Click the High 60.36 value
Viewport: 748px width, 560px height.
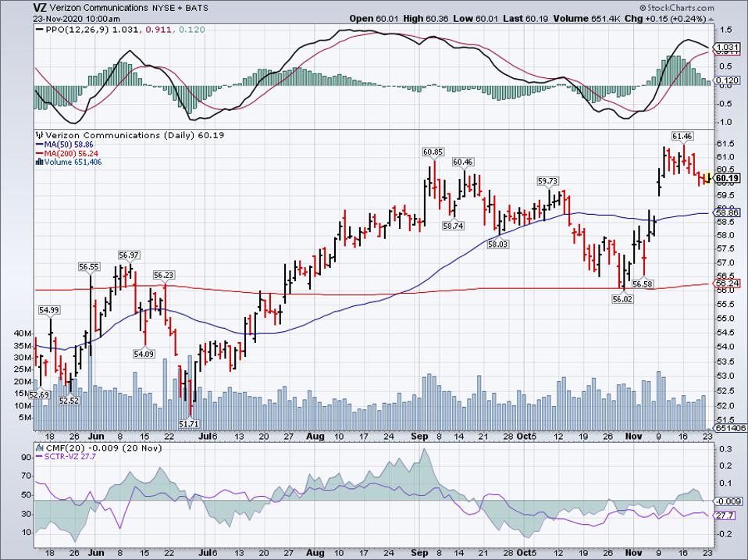[x=426, y=19]
